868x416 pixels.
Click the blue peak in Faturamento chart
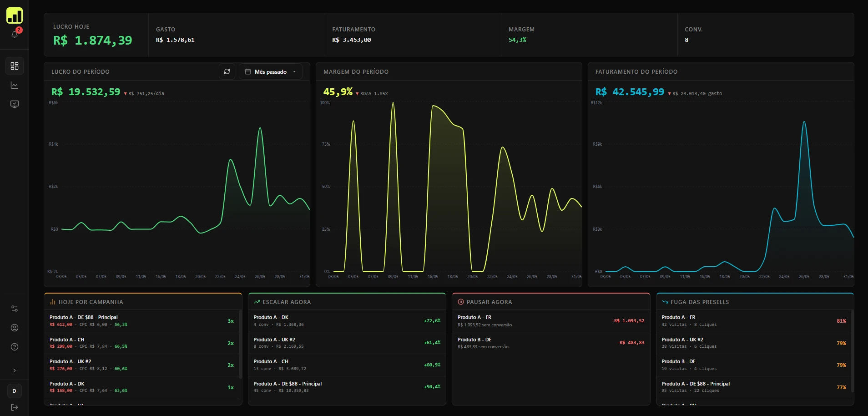[x=804, y=122]
